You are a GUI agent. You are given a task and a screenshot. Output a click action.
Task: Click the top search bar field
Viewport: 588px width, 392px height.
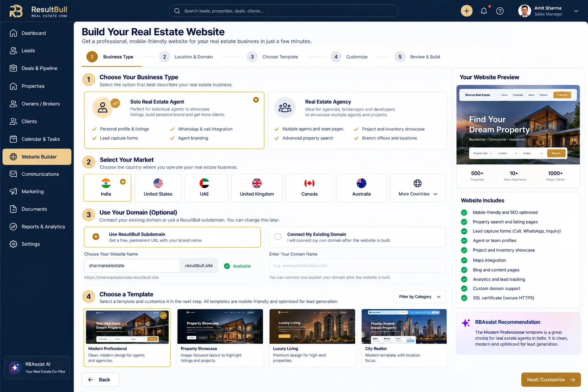[x=284, y=11]
